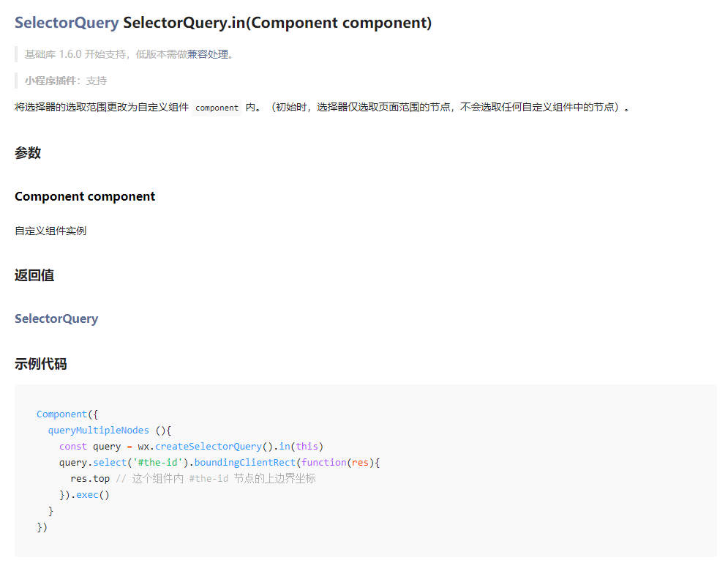Click the code comment after res.top

pyautogui.click(x=216, y=478)
